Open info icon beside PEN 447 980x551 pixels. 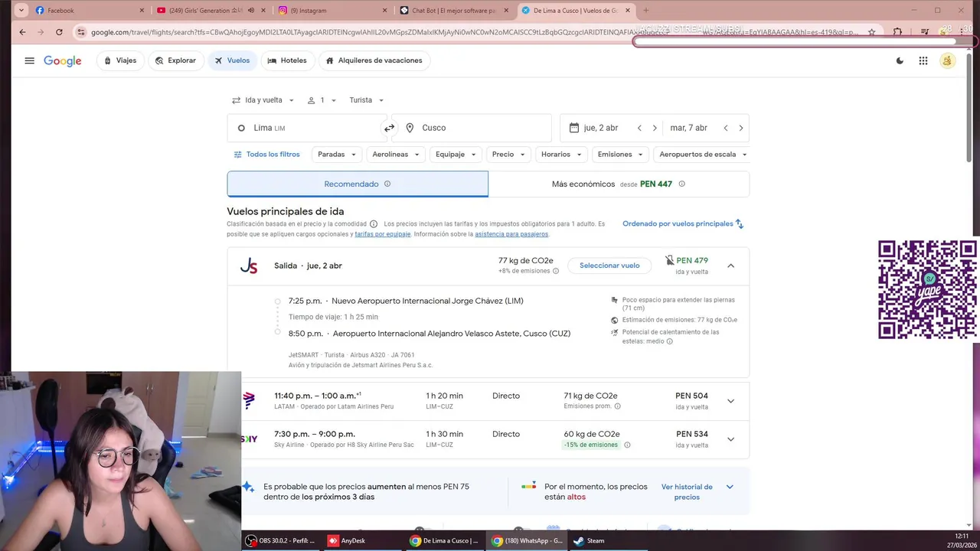(681, 184)
